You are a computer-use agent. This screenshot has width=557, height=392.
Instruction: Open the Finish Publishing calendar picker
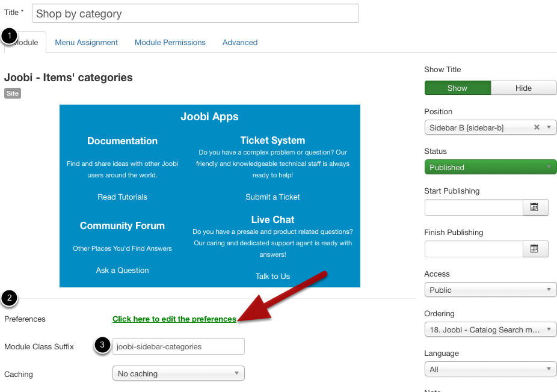pos(535,248)
